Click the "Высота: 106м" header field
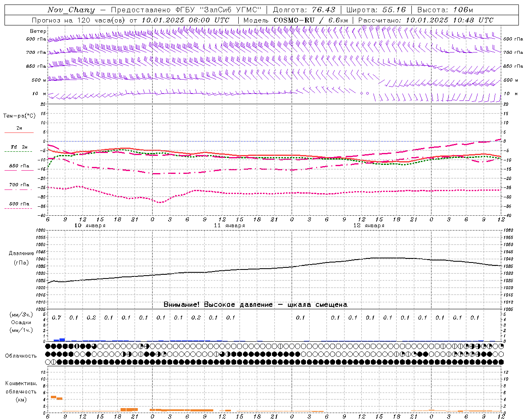 445,10
